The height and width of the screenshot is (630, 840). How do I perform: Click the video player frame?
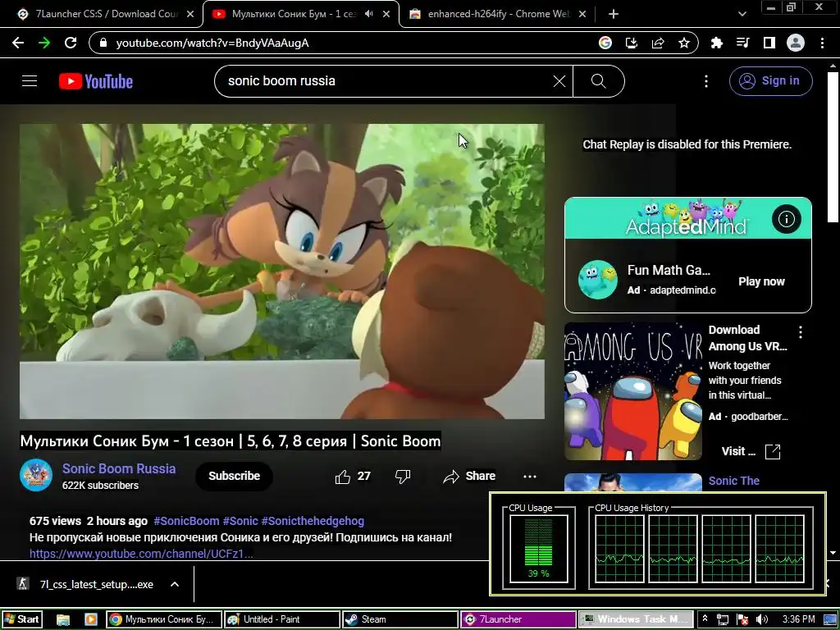[x=282, y=271]
